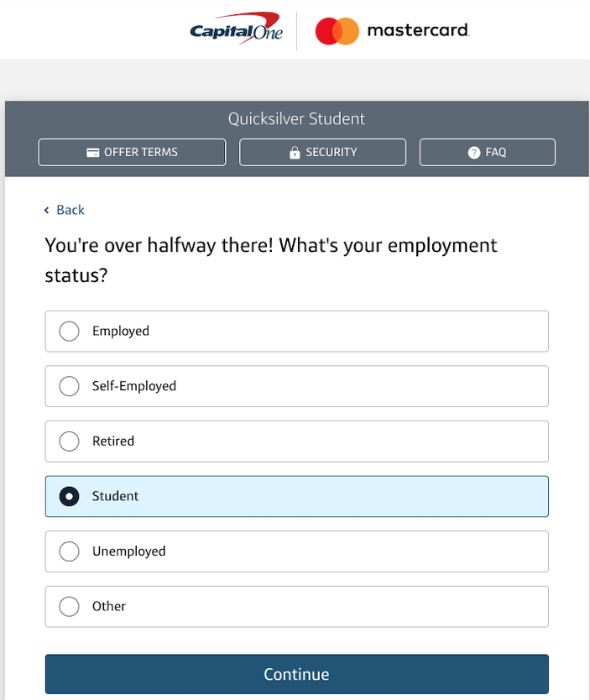
Task: View the Security information
Action: 322,152
